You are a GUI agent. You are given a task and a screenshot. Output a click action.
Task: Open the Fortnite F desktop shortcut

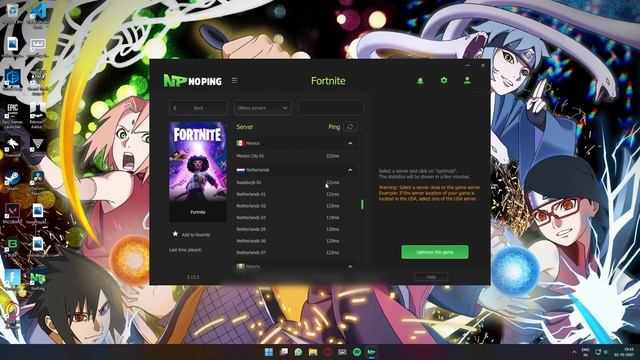(13, 280)
